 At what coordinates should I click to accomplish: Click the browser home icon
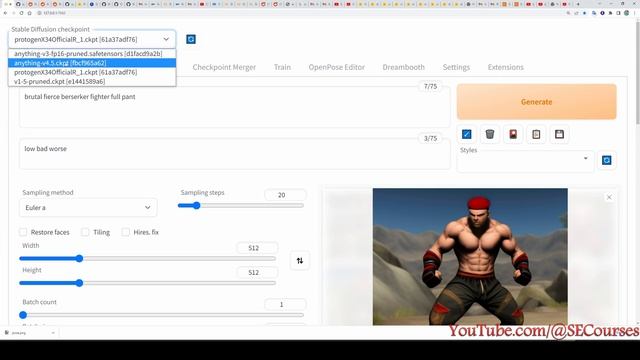point(29,13)
